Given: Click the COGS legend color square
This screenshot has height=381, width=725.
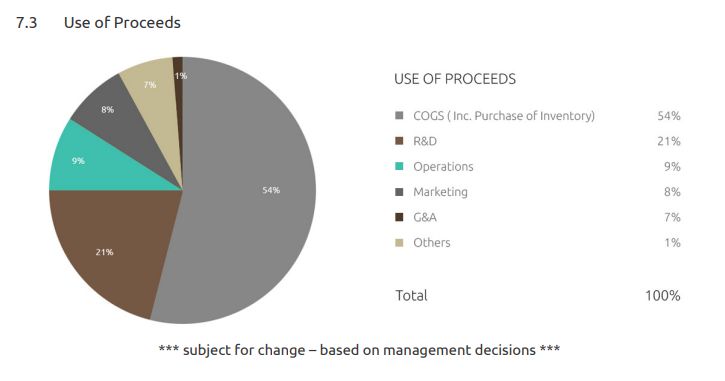Looking at the screenshot, I should coord(399,116).
